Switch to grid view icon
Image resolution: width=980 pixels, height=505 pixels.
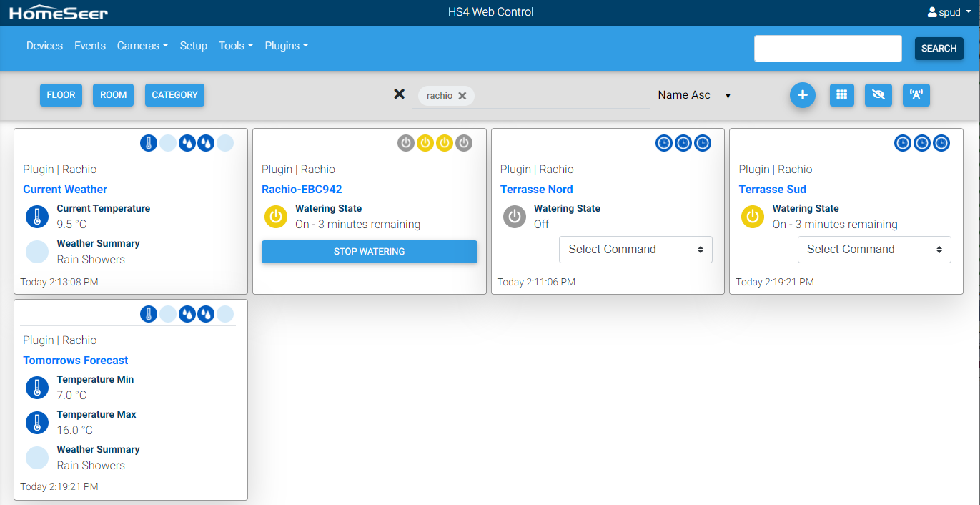point(841,95)
